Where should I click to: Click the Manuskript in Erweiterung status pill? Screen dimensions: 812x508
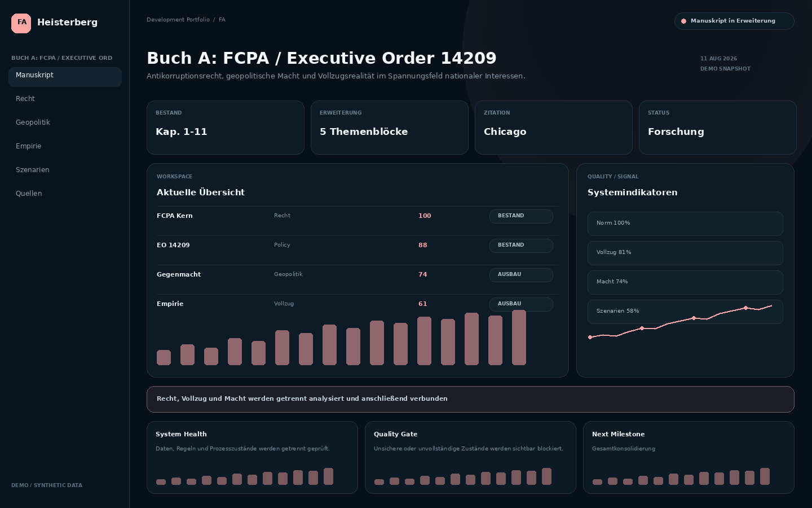click(734, 21)
